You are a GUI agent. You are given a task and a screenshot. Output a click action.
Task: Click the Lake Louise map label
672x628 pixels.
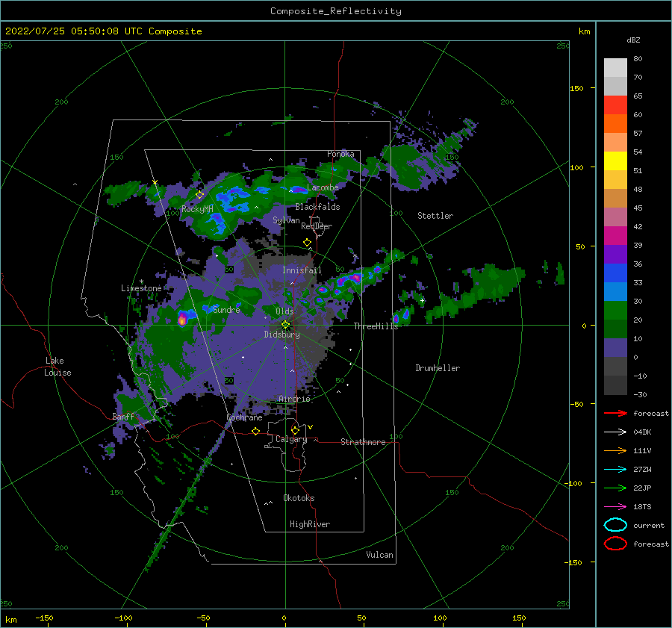coord(57,367)
